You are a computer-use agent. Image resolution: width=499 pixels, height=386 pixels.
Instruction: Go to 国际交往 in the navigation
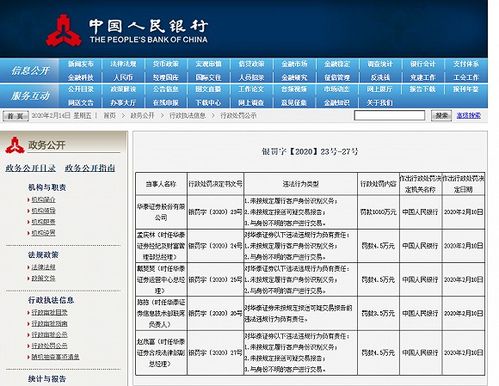208,77
